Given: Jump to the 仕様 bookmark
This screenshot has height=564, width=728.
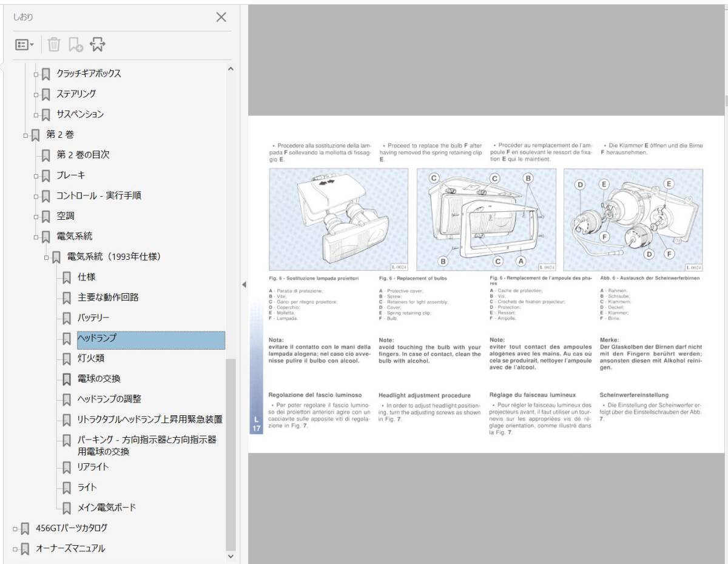Looking at the screenshot, I should [x=86, y=277].
